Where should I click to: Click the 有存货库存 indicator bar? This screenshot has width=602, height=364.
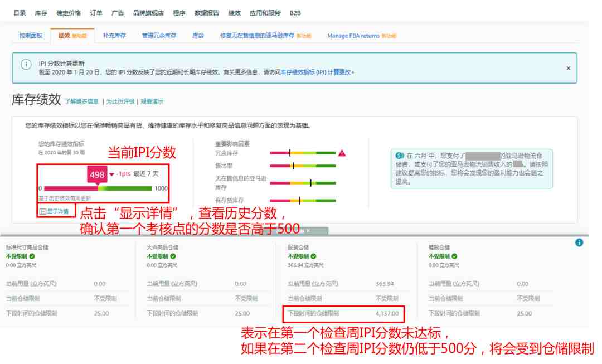tap(303, 201)
